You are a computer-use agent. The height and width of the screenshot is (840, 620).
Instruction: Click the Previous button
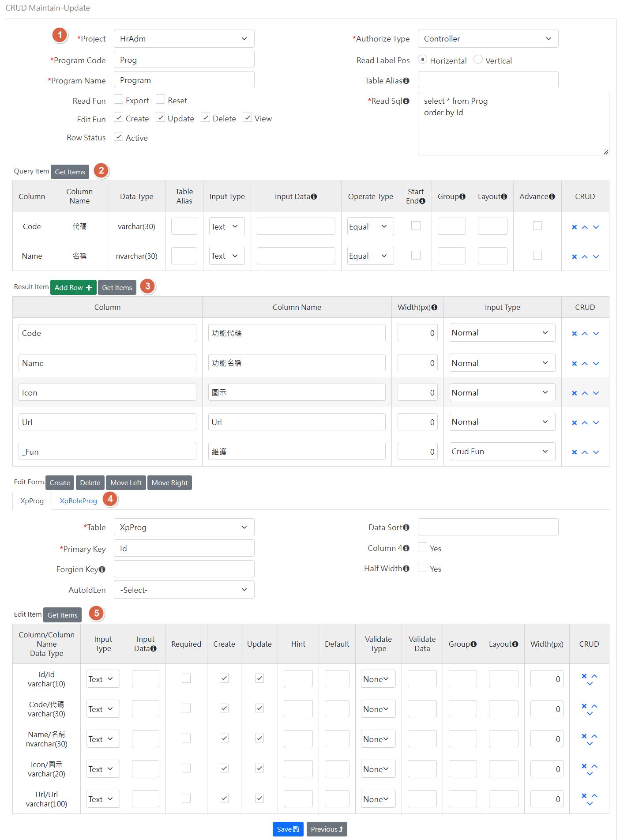pos(327,829)
